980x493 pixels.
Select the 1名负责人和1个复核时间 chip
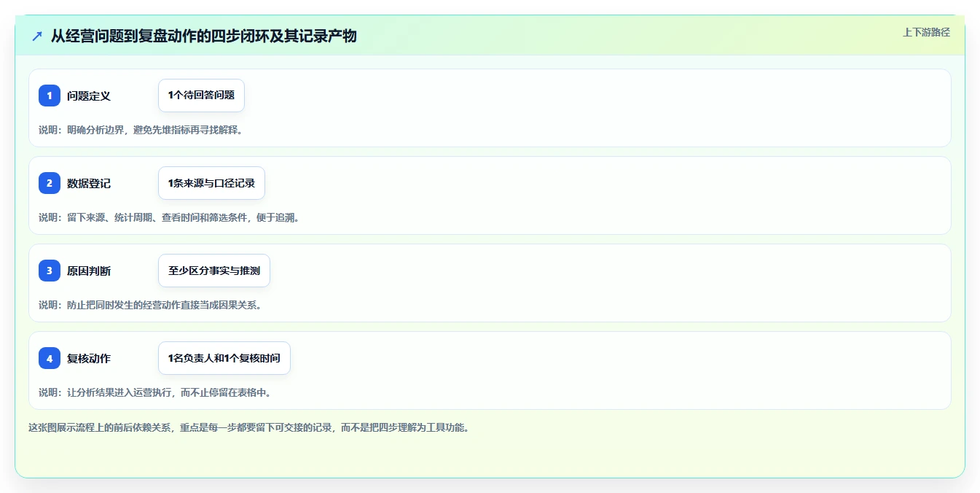tap(224, 358)
